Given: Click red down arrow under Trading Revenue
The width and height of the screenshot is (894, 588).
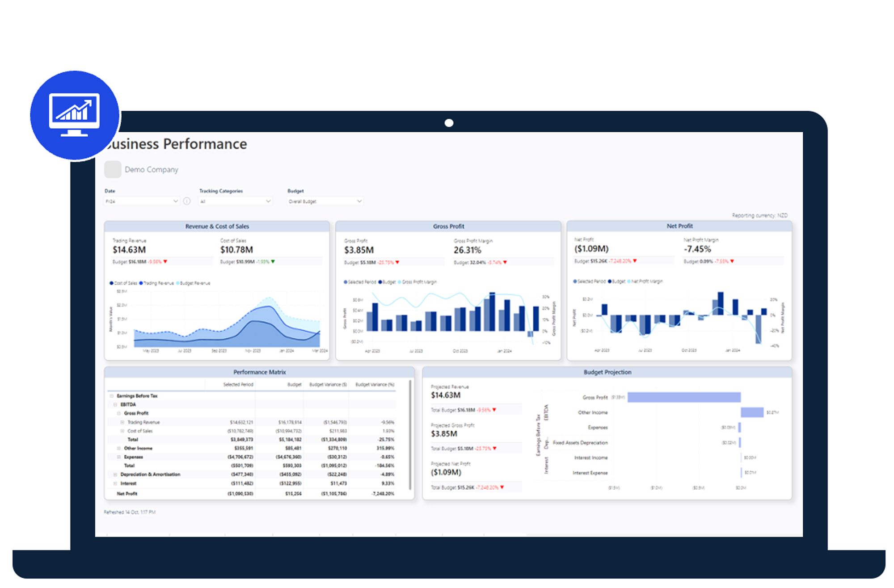Looking at the screenshot, I should point(165,262).
